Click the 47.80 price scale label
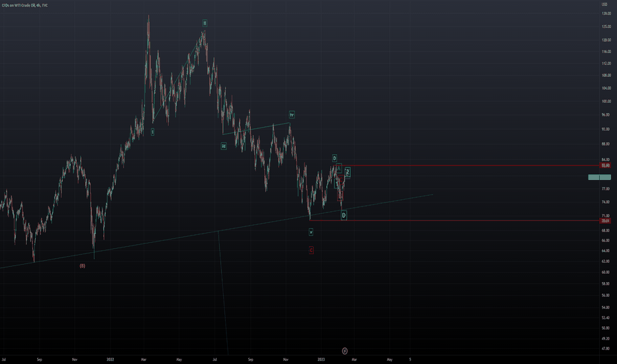Screen dimensions: 617x364 point(606,348)
